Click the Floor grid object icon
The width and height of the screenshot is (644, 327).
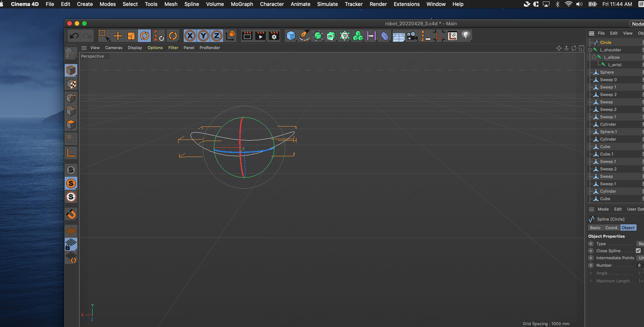coord(399,36)
